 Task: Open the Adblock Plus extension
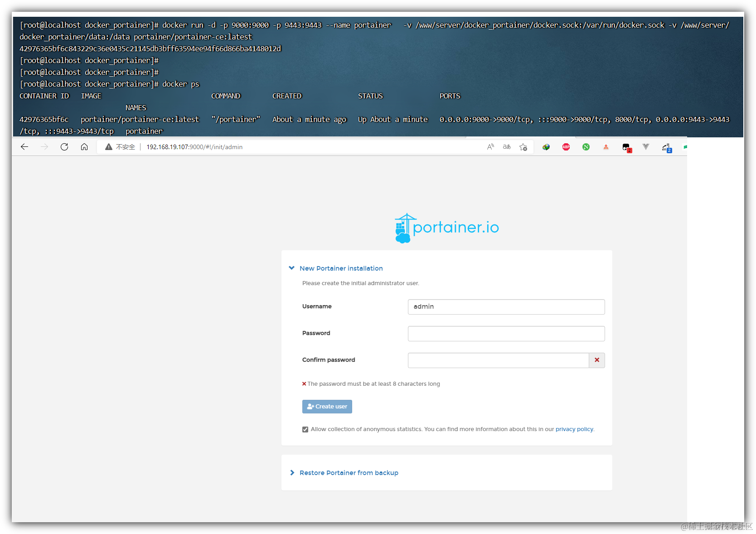click(566, 147)
